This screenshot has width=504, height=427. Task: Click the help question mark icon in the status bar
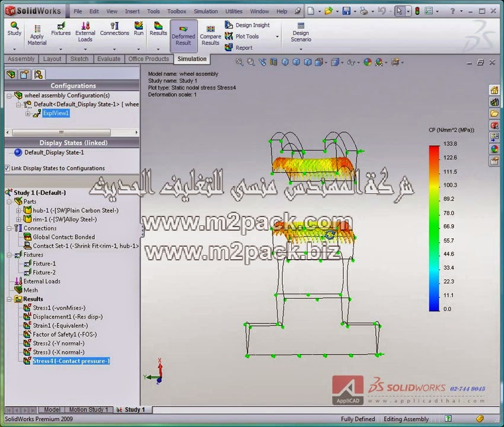pos(448,419)
